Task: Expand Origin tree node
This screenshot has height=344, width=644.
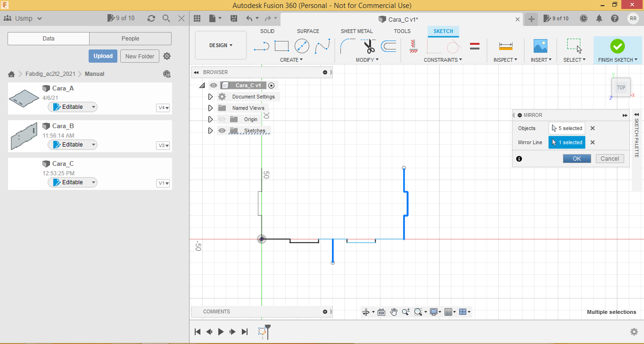Action: 210,119
